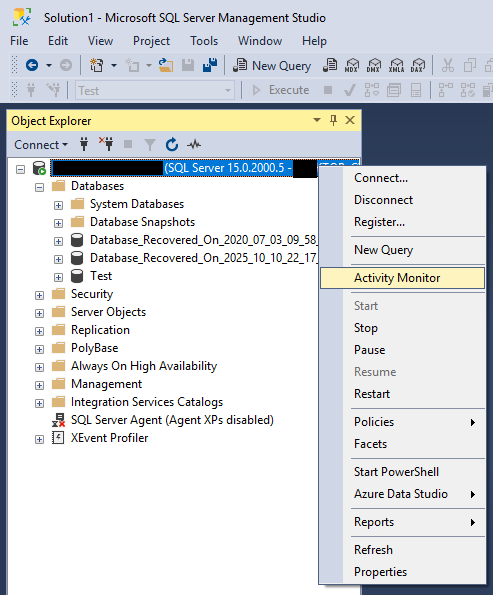Expand the Security folder
Viewport: 493px width, 595px height.
click(39, 295)
